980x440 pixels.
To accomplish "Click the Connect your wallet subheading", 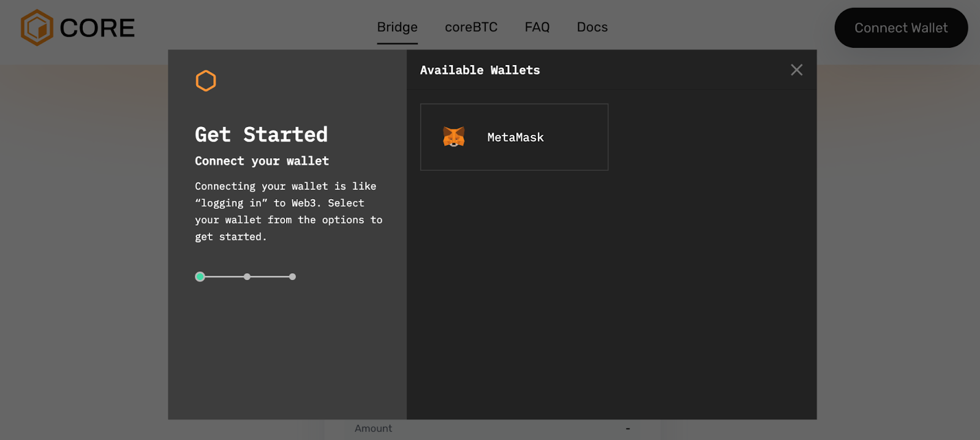I will (x=262, y=161).
